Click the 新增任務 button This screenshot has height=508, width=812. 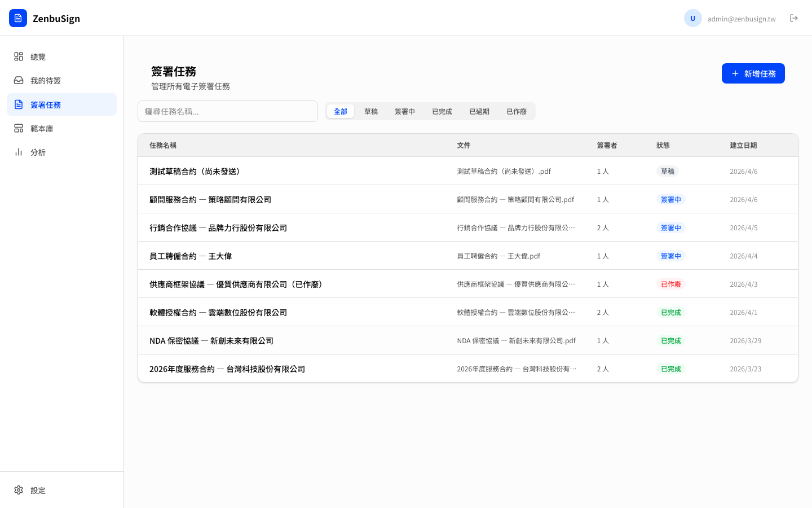pos(753,73)
